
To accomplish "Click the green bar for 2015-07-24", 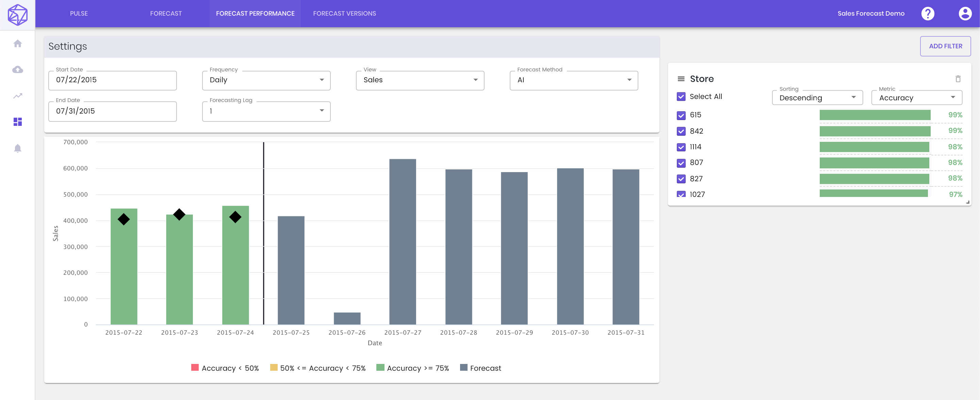I will [x=235, y=265].
